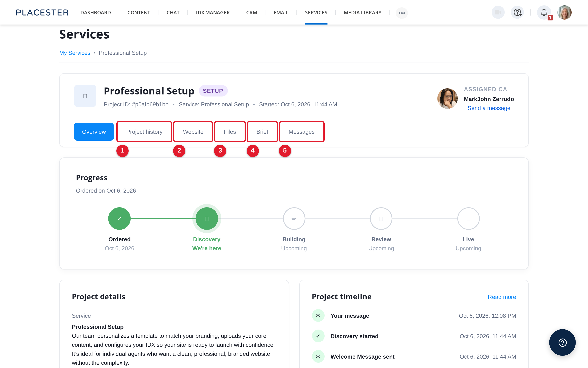Screen dimensions: 588x368
Task: Select the Overview tab
Action: (94, 132)
